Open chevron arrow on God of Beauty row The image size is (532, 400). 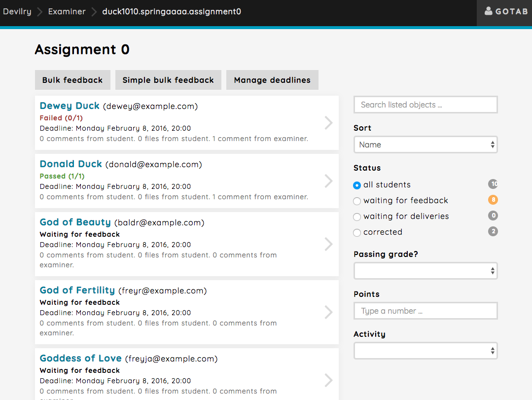click(x=328, y=244)
